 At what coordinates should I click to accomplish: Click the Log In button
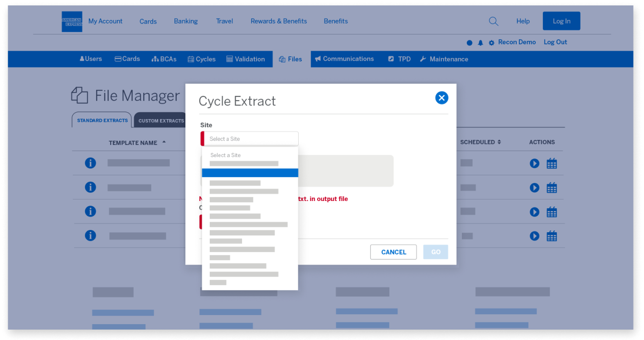[x=561, y=21]
